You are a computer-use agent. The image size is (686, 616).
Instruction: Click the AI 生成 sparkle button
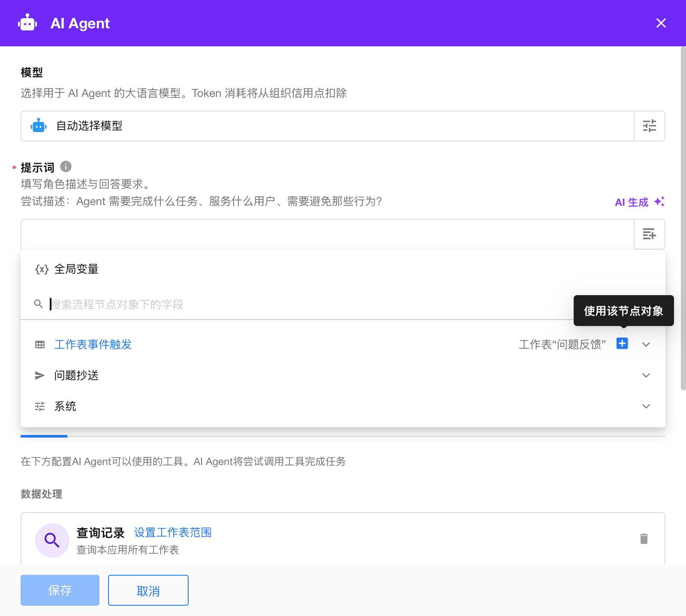coord(639,202)
